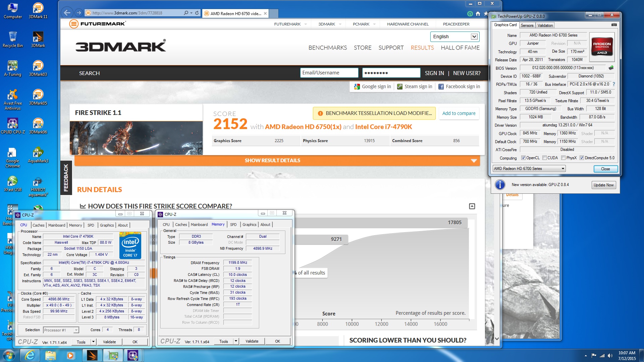Screen dimensions: 644x362
Task: Click the browser home icon
Action: pos(478,14)
